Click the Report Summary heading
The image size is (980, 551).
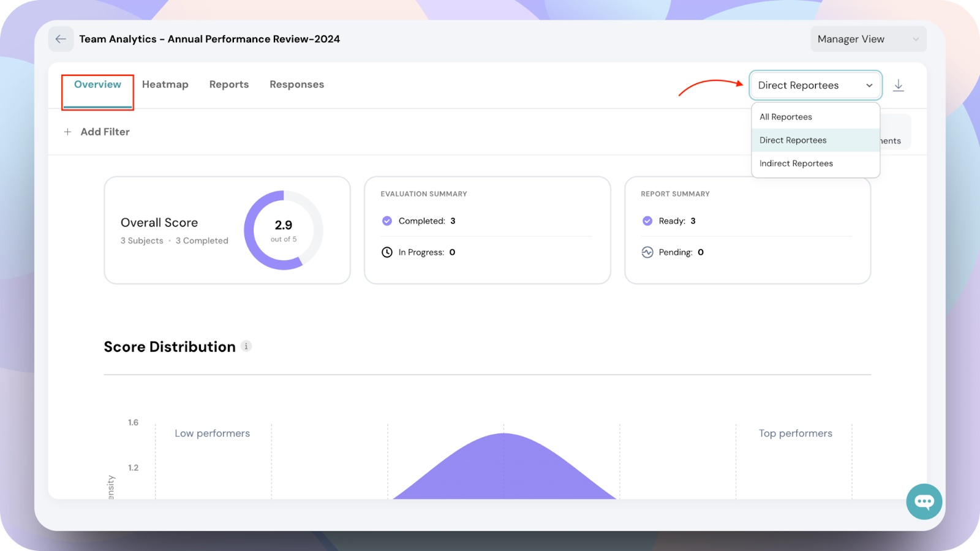click(675, 194)
